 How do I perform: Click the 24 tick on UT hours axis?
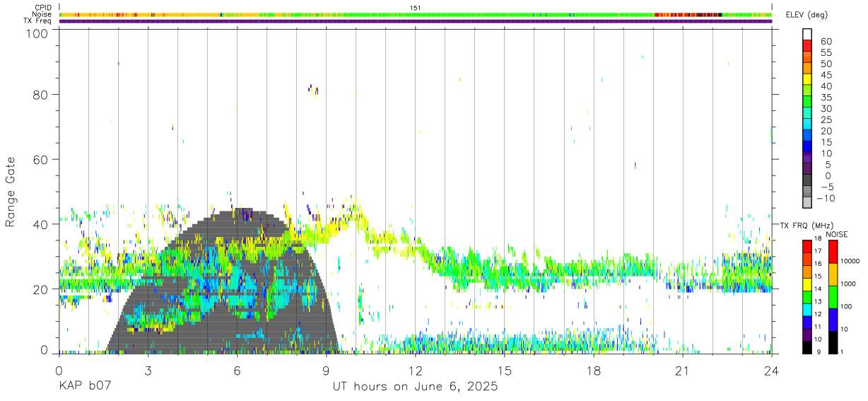pos(772,370)
